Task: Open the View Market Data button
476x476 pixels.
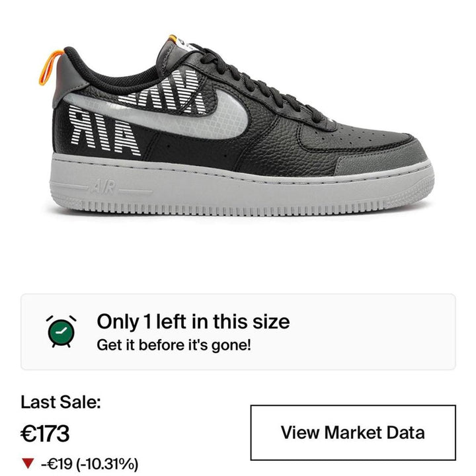Action: click(x=353, y=432)
